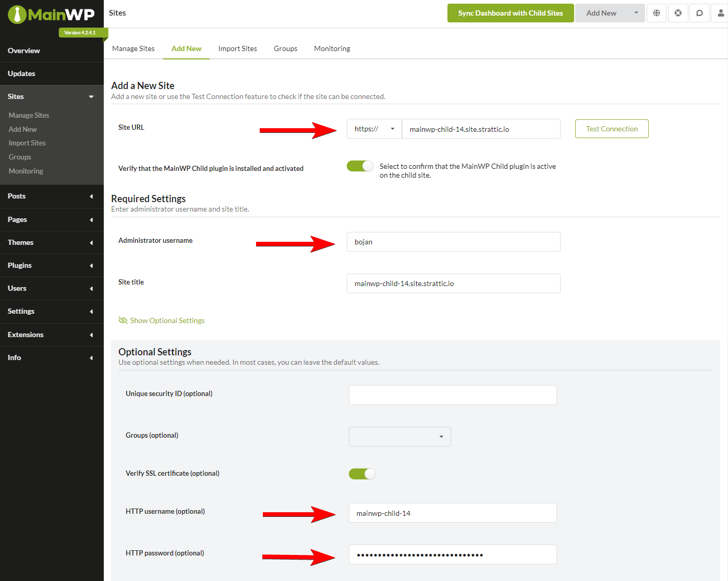Screen dimensions: 728x581
Task: Click the help life-ring icon
Action: tap(678, 13)
